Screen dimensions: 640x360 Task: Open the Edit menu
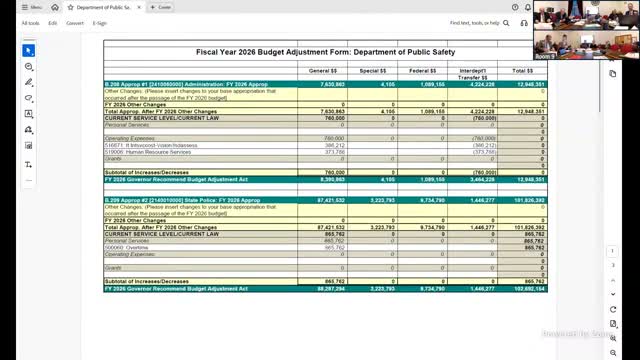(x=53, y=23)
